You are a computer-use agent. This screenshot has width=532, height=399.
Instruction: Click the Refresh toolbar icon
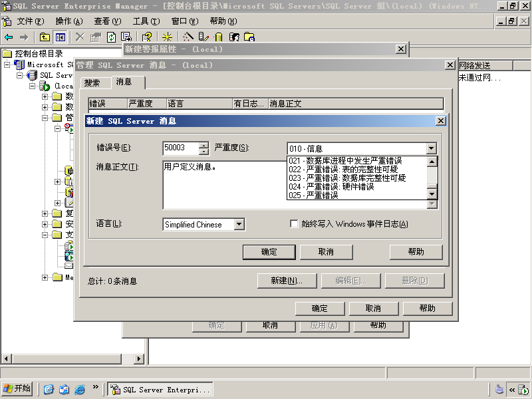[x=111, y=37]
